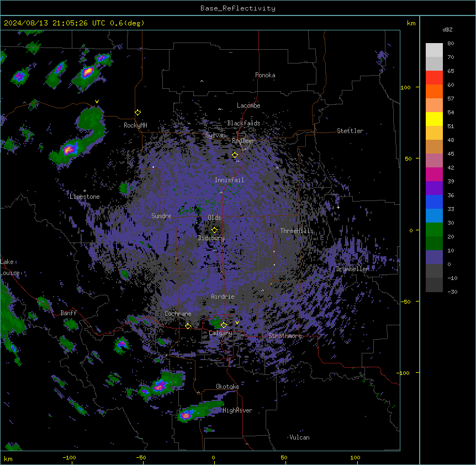Click the 0 tick label on the bottom axis

[x=213, y=457]
